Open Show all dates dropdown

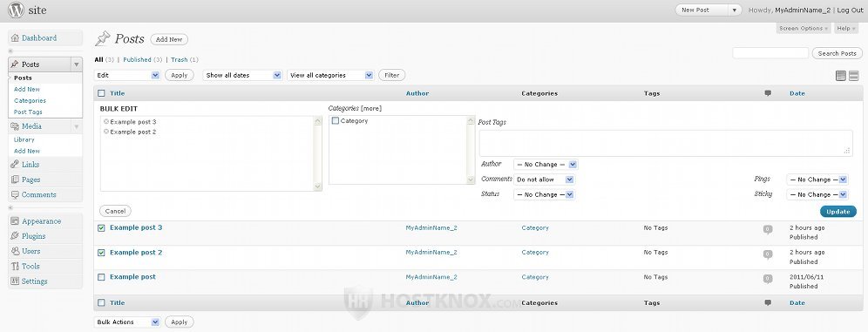242,75
